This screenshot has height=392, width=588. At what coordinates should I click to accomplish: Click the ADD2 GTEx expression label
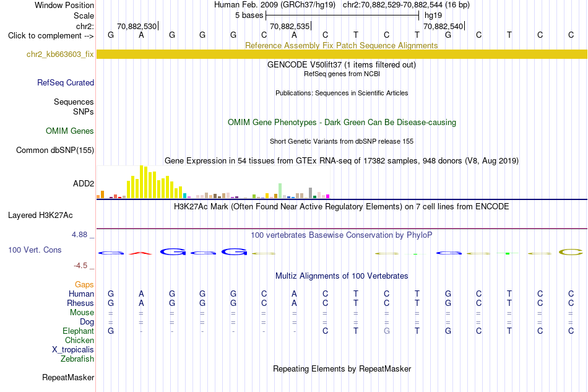(84, 183)
